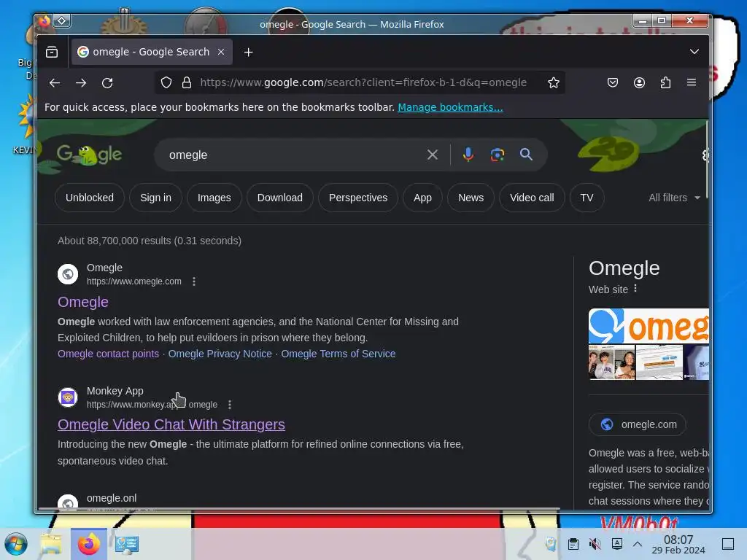Open the two-people photo thumbnail

tap(612, 363)
